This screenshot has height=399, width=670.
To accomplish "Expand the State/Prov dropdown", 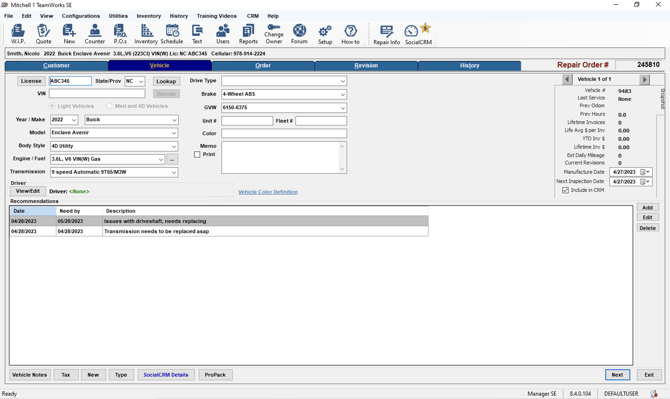I will point(141,81).
